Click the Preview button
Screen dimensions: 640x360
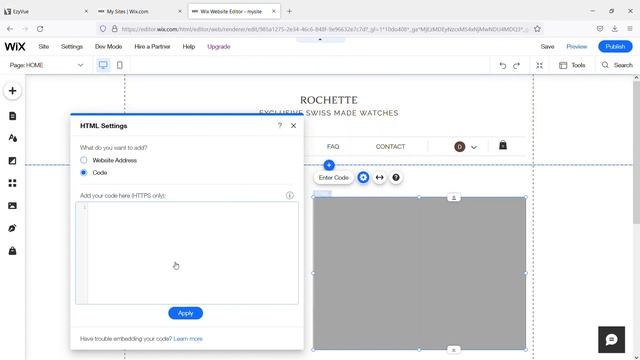point(576,47)
